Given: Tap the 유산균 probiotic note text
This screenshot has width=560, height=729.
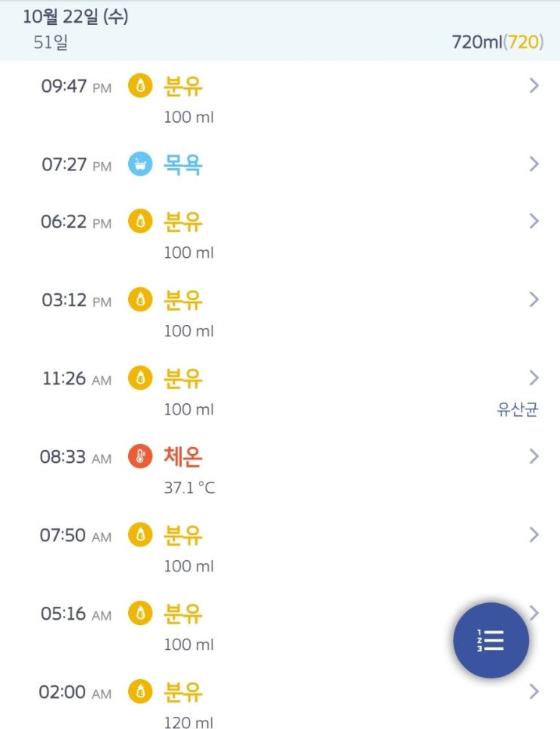Looking at the screenshot, I should pyautogui.click(x=517, y=410).
